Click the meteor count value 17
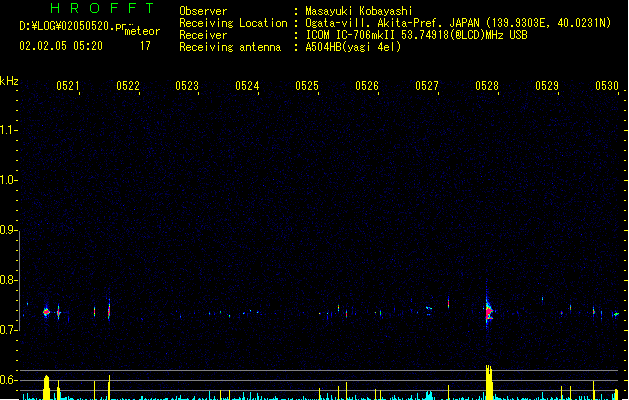 tap(145, 46)
